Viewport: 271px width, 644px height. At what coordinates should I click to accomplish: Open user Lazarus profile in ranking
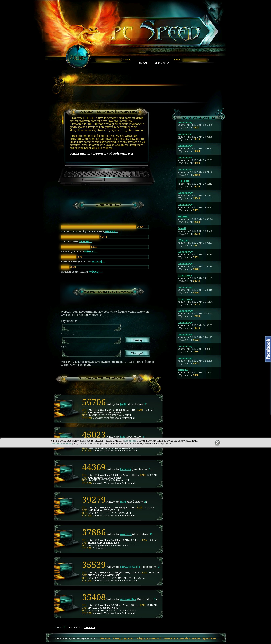click(126, 469)
